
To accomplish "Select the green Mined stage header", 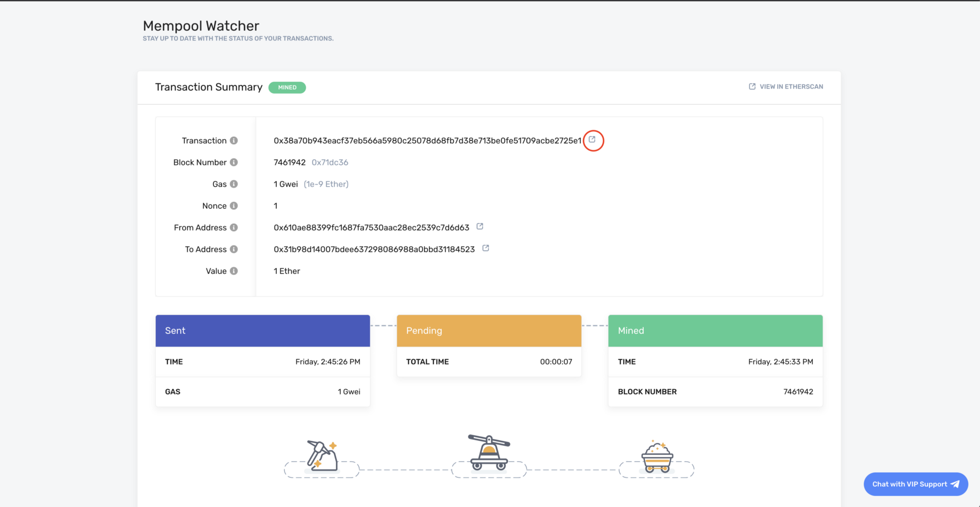I will [x=715, y=331].
